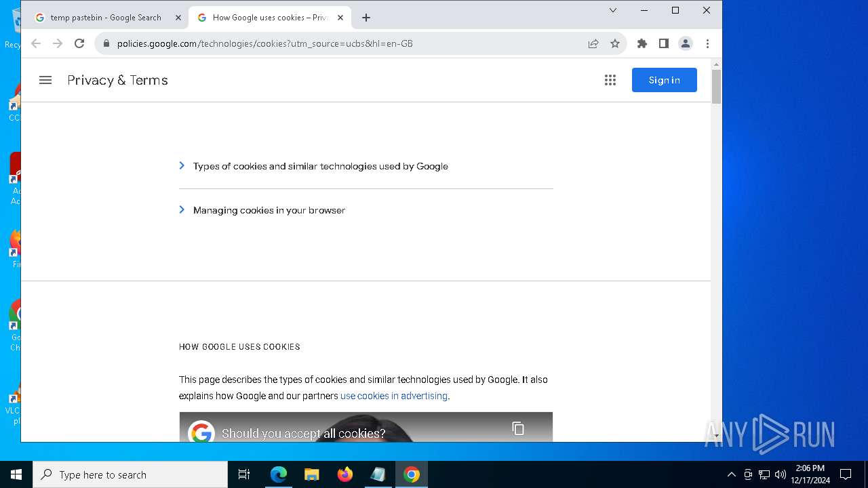Copy video link icon on the video
Image resolution: width=868 pixels, height=488 pixels.
coord(518,428)
